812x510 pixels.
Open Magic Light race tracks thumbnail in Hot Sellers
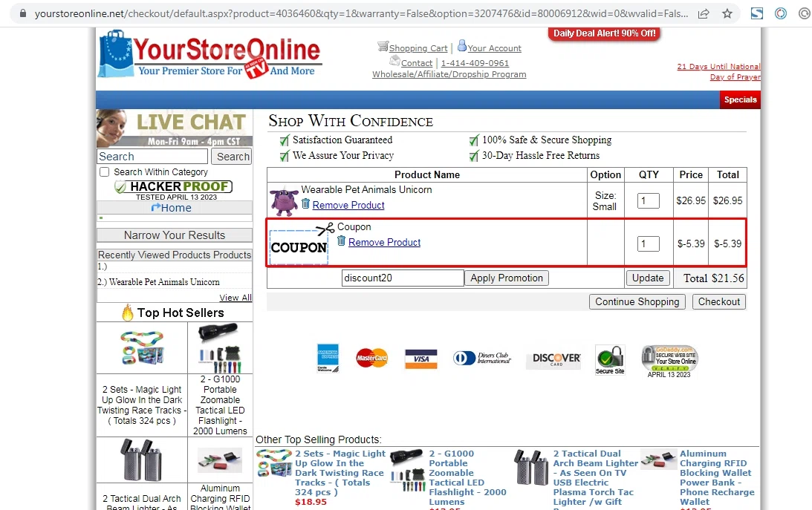pyautogui.click(x=142, y=347)
